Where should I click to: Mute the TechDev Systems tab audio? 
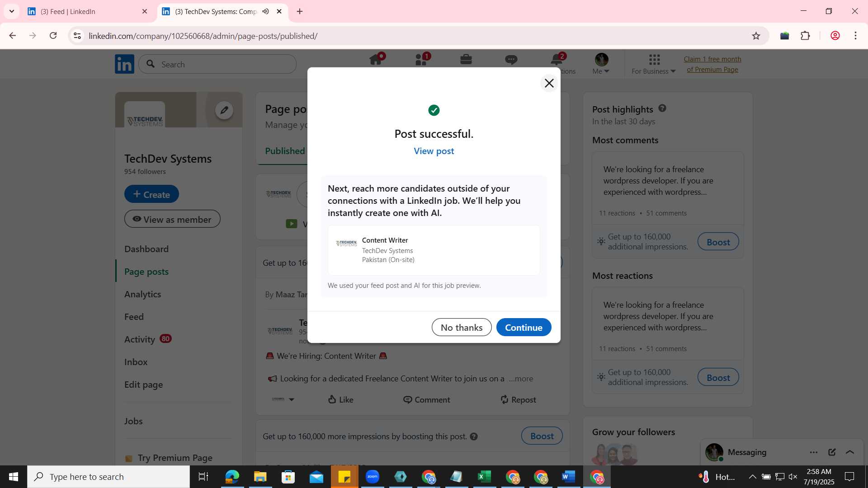265,11
